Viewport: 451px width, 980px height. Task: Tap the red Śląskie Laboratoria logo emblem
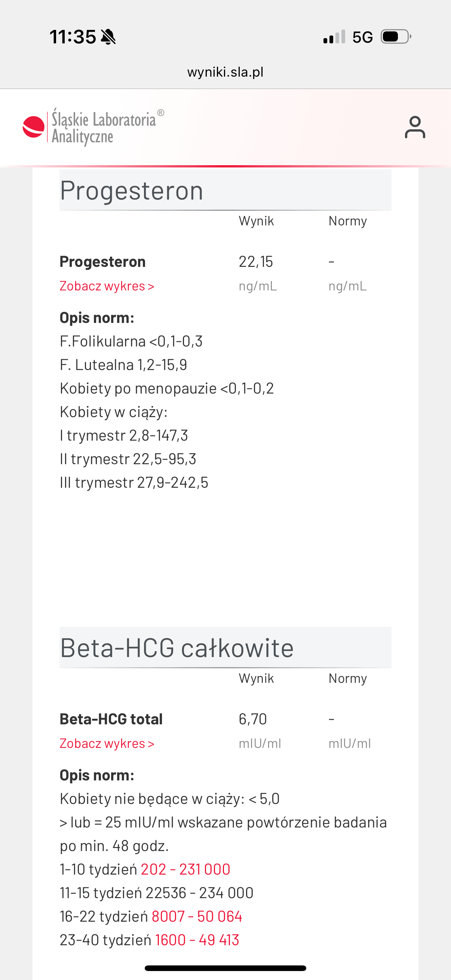coord(34,127)
